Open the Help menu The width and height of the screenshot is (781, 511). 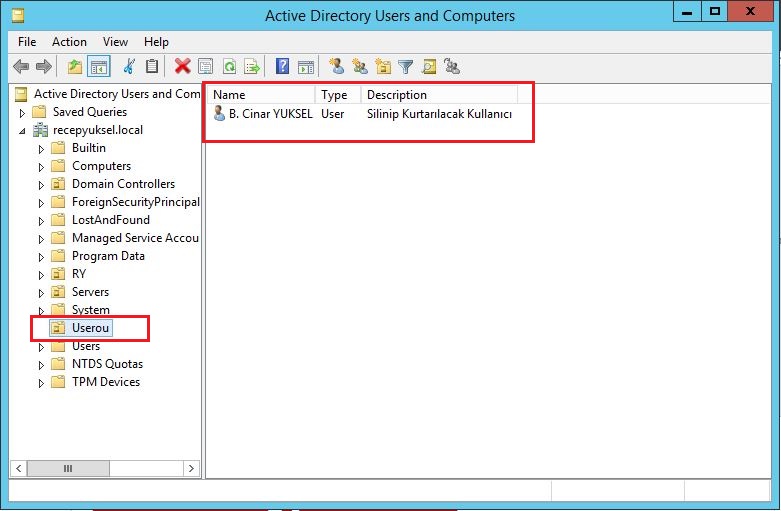[x=156, y=42]
